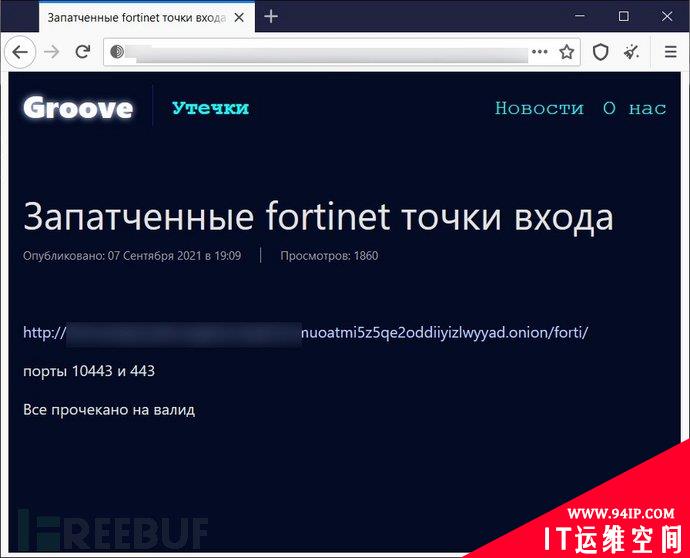Go back with the browser back arrow
Viewport: 690px width, 558px height.
(x=20, y=52)
